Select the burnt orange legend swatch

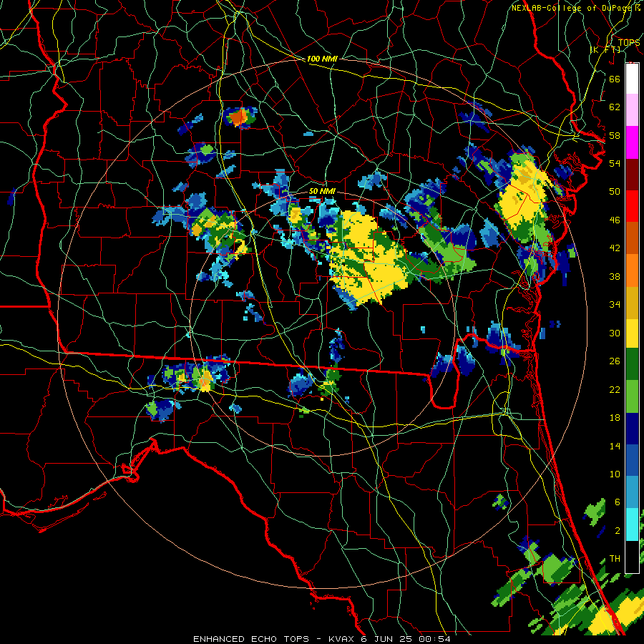(632, 238)
